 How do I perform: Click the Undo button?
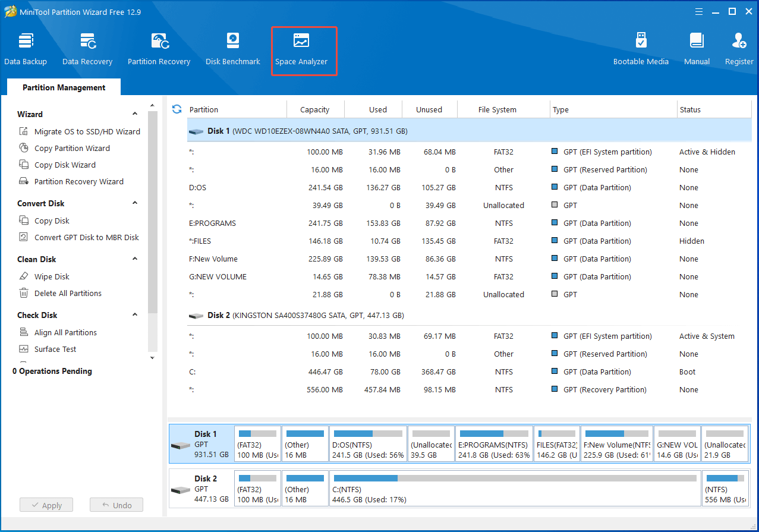click(x=116, y=505)
